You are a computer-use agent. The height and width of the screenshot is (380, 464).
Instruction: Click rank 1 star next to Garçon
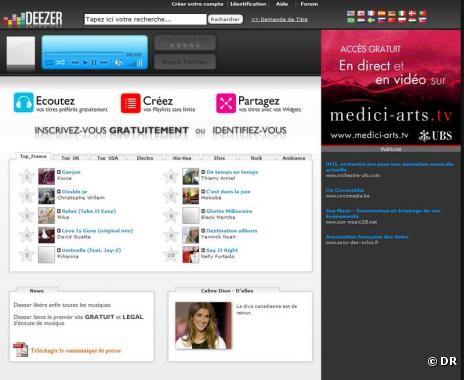click(27, 177)
